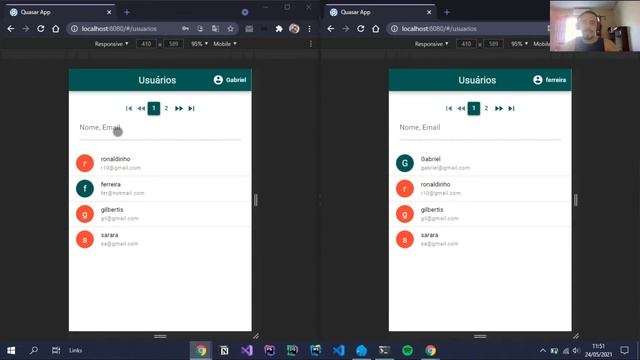Grab viewport corner resize handle, left window

click(x=256, y=336)
